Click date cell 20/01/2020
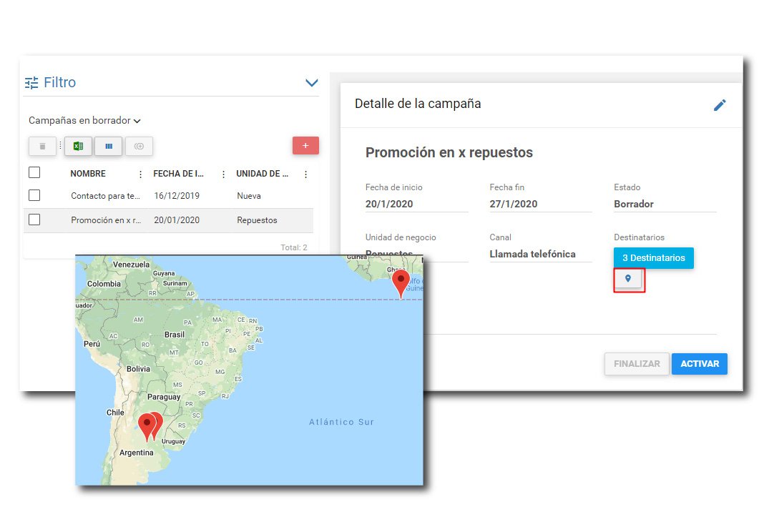The height and width of the screenshot is (532, 764). pyautogui.click(x=177, y=220)
